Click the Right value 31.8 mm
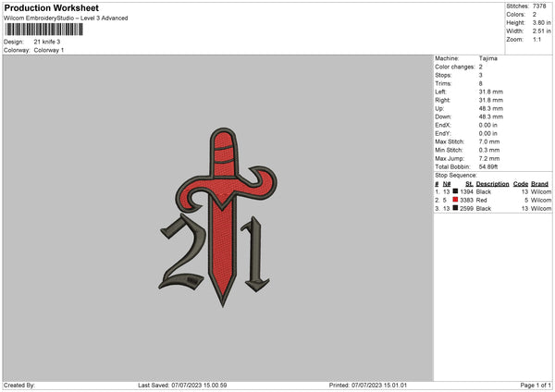 [x=491, y=100]
